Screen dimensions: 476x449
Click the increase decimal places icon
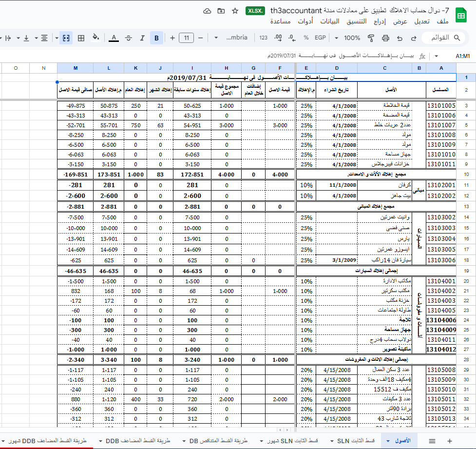(x=278, y=38)
